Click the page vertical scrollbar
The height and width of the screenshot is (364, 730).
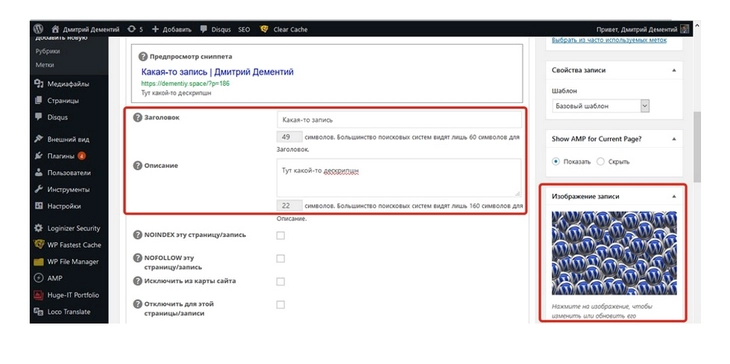click(697, 147)
